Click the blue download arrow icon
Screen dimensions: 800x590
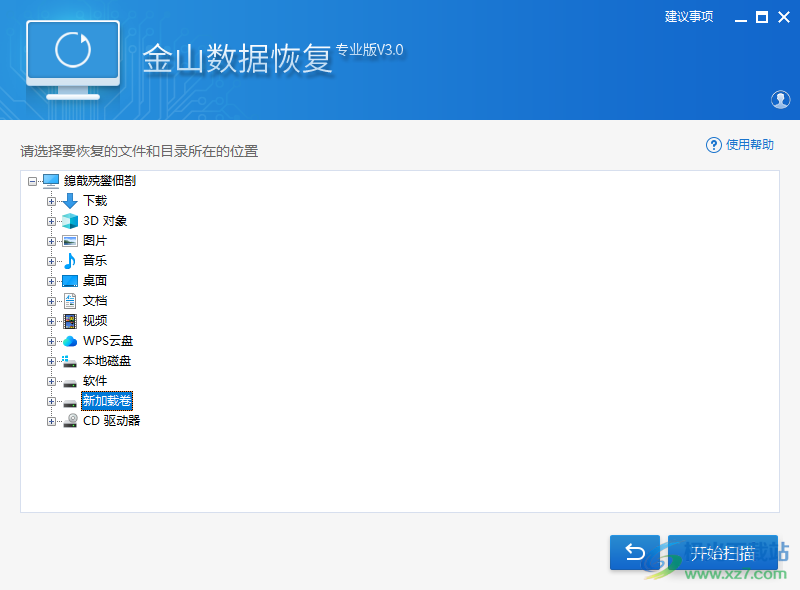click(x=70, y=201)
